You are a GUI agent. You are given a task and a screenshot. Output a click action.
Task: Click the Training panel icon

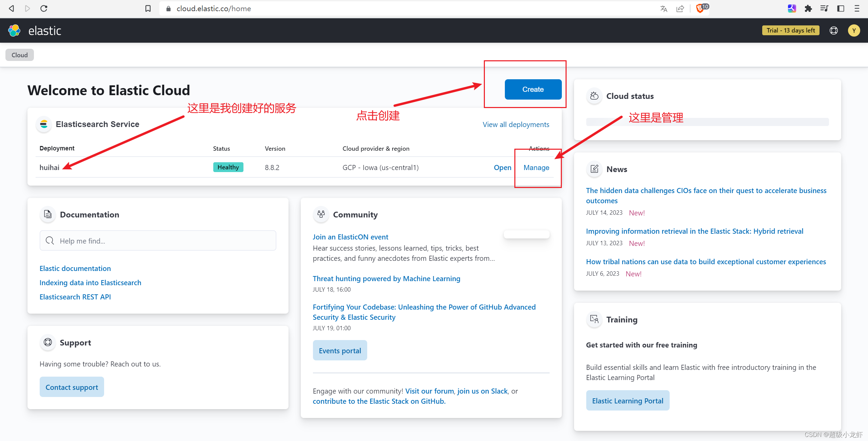594,319
